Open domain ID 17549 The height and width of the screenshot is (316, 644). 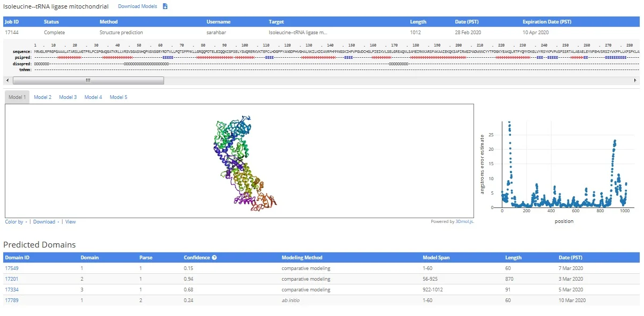tap(12, 268)
